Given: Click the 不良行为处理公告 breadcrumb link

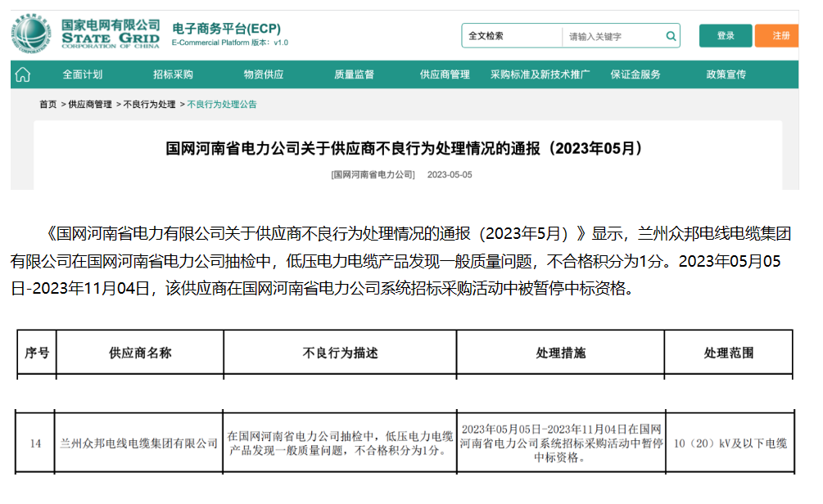Looking at the screenshot, I should tap(222, 105).
